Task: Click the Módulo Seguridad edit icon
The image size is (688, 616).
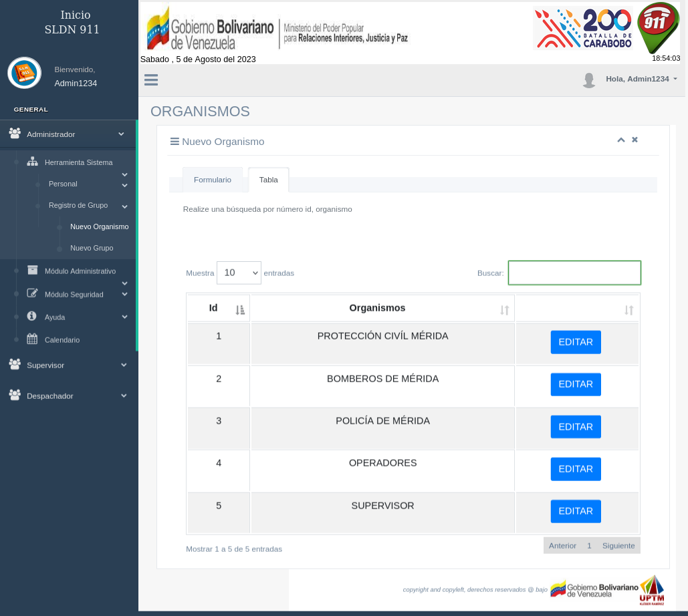Action: 32,293
